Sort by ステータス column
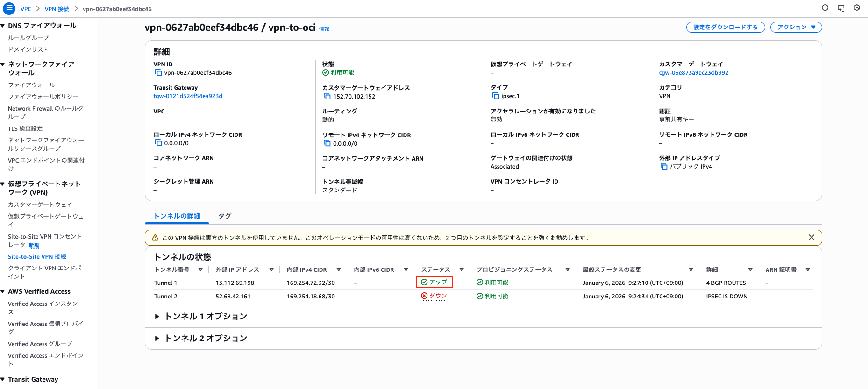Viewport: 868px width, 389px height. point(462,269)
